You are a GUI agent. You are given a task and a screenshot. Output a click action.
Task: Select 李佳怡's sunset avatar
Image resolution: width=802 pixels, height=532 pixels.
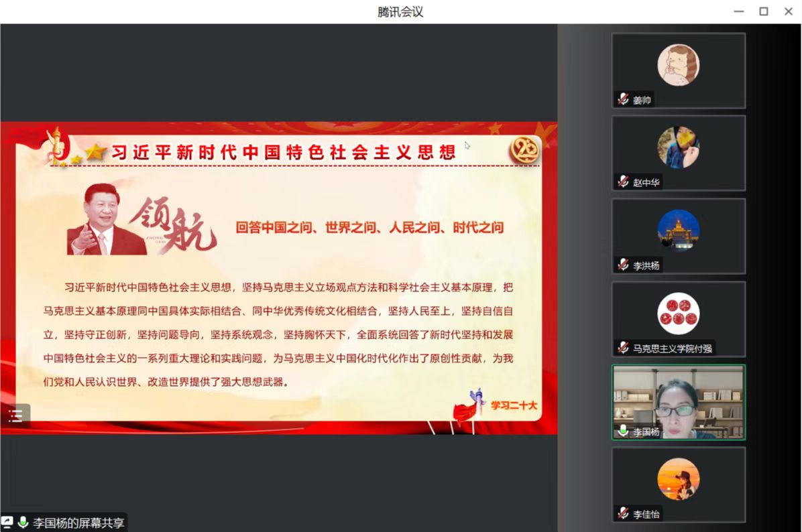[x=678, y=479]
